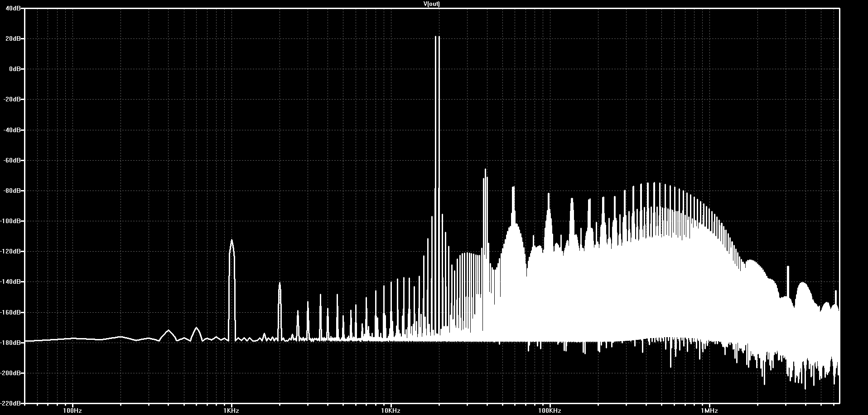This screenshot has width=868, height=415.
Task: Click the -220dB axis label
Action: click(11, 403)
